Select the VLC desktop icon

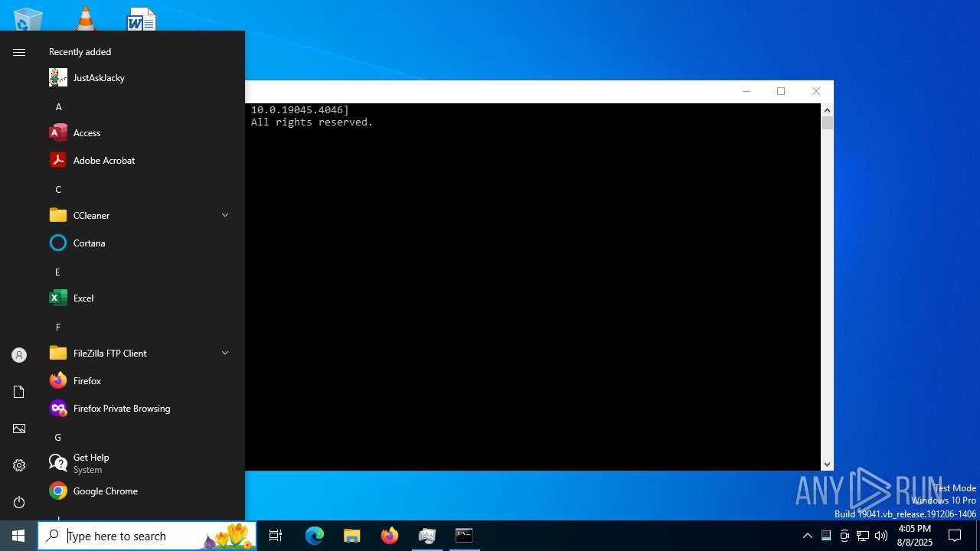85,18
